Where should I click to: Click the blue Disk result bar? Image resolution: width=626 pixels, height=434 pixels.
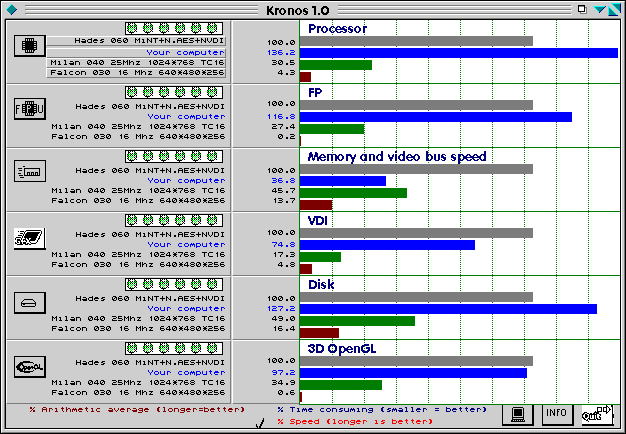(x=448, y=309)
